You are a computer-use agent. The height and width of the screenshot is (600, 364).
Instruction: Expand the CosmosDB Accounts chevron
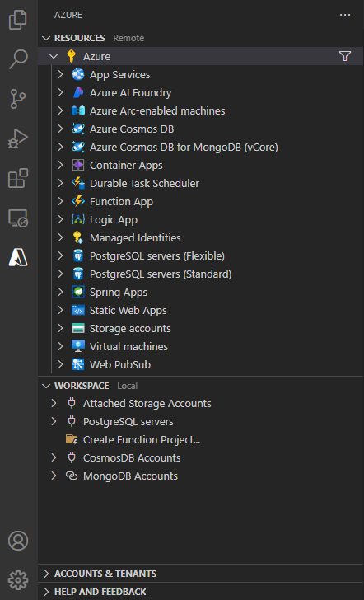pos(54,457)
